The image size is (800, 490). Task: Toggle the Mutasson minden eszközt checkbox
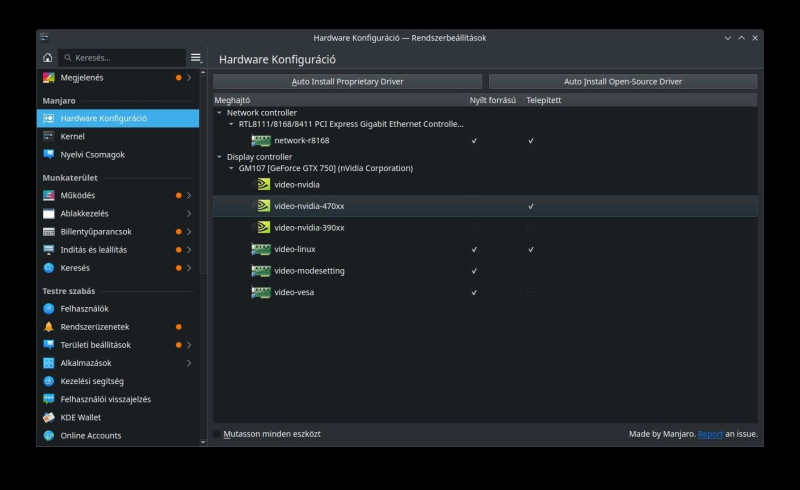coord(217,434)
